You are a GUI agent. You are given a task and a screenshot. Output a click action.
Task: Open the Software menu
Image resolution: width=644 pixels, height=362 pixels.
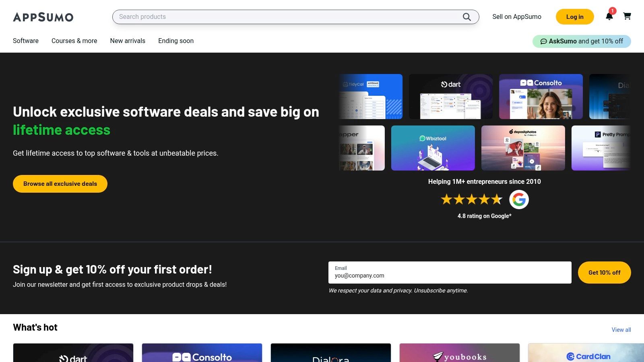(x=25, y=41)
